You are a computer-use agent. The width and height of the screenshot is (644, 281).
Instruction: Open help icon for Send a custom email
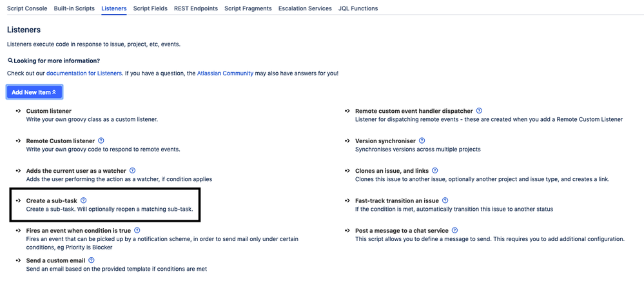click(92, 260)
